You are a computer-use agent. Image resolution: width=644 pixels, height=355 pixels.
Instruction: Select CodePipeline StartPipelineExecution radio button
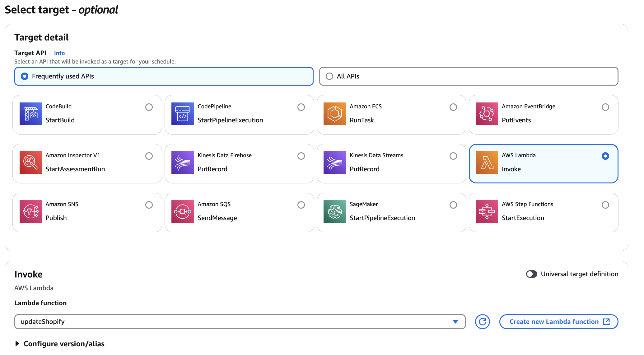point(301,107)
